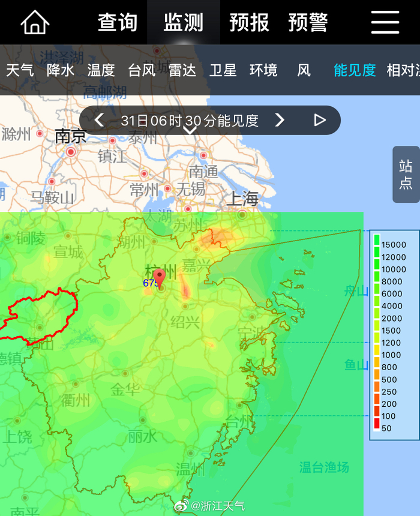This screenshot has width=420, height=516.
Task: Click the 1000 legend yellow swatch
Action: [x=377, y=349]
